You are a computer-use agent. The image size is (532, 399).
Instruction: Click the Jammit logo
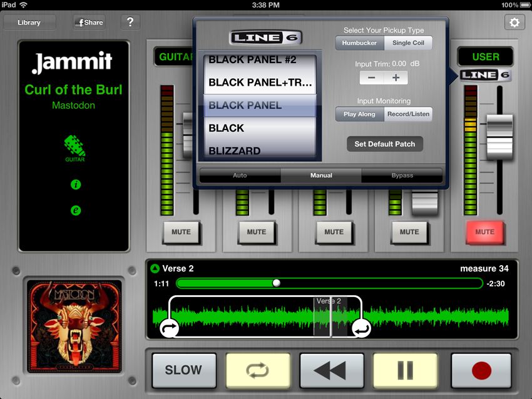[72, 62]
